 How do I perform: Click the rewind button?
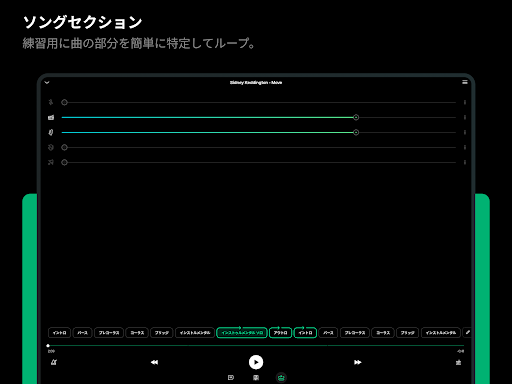coord(154,362)
